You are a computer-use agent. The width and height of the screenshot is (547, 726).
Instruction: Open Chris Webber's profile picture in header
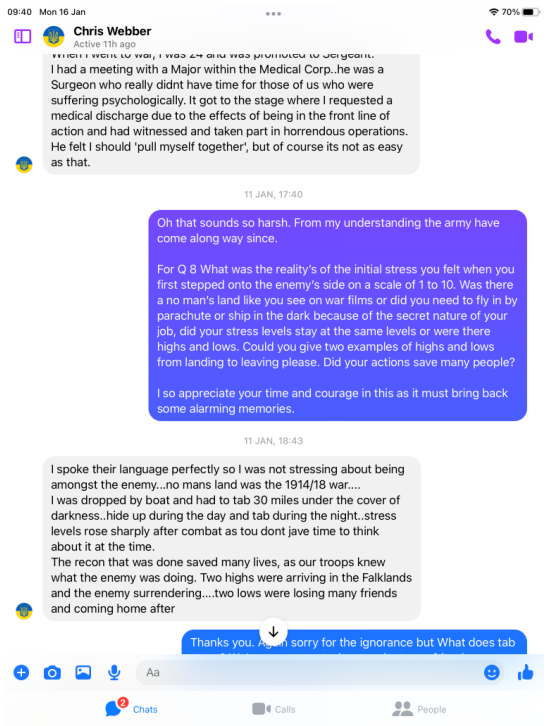(x=54, y=37)
